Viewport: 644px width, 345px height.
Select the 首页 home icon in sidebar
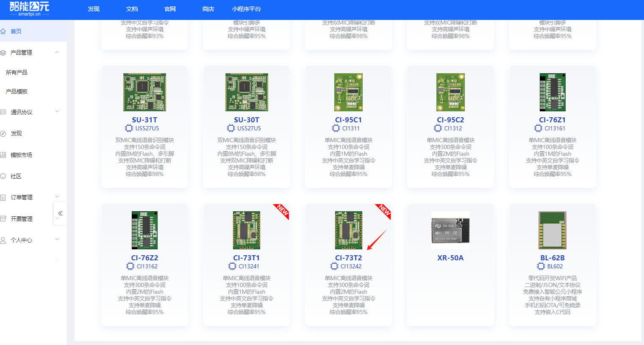[4, 31]
